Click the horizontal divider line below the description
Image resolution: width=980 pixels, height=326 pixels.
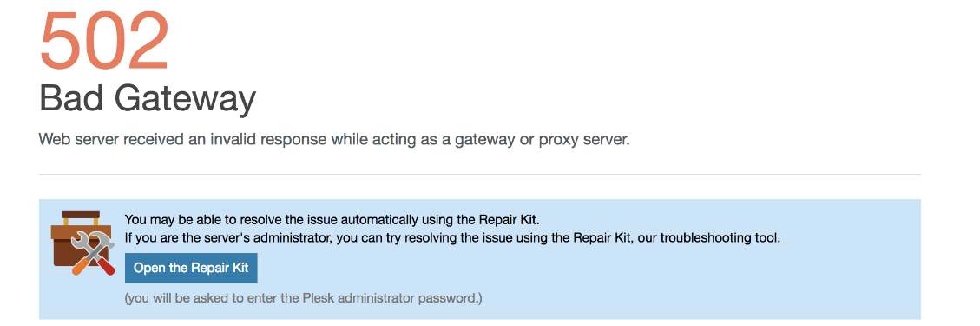pyautogui.click(x=480, y=174)
